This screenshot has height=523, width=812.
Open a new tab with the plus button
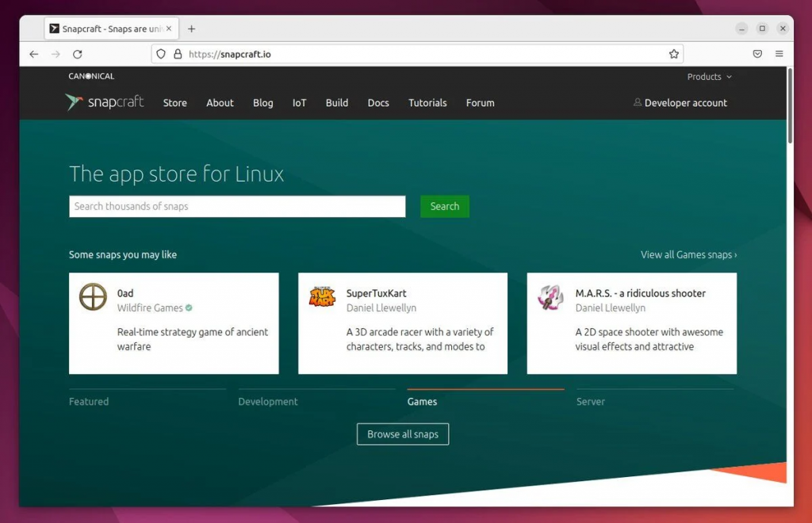[x=192, y=29]
